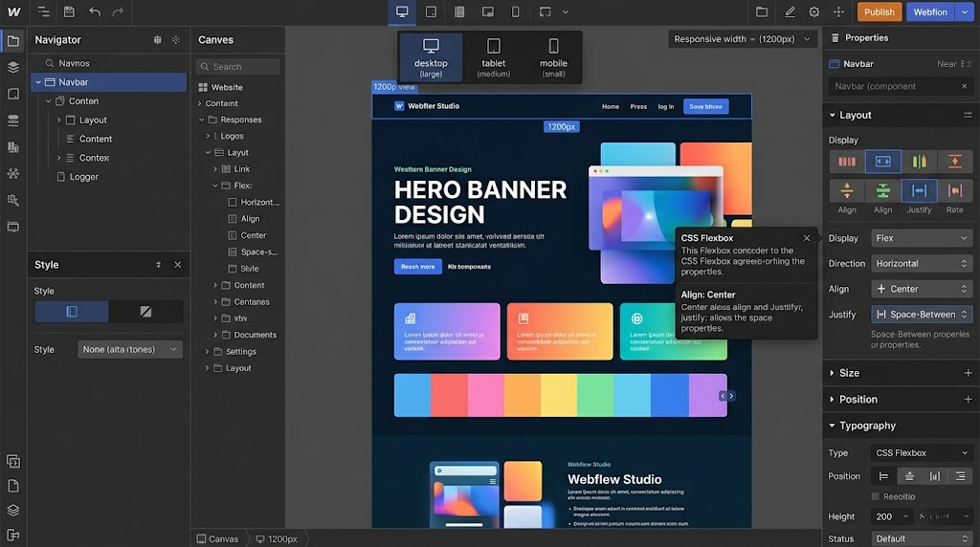Click Press in the preview navbar
980x547 pixels.
click(x=638, y=107)
